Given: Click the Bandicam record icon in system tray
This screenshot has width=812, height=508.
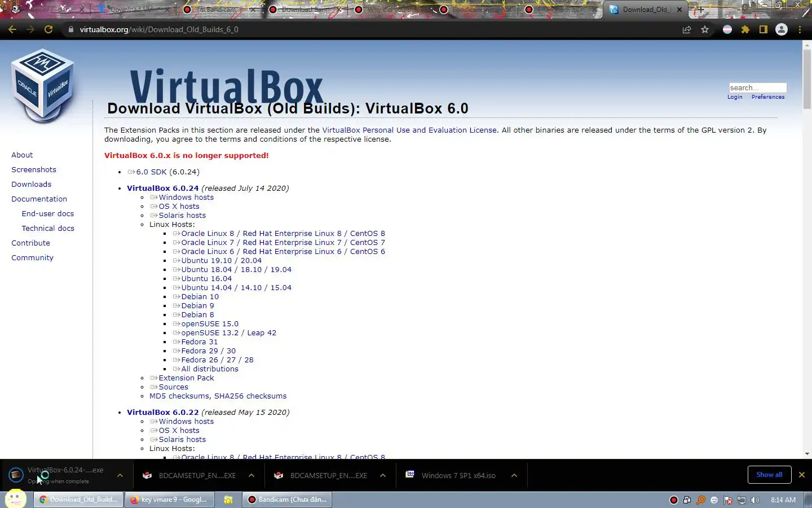Looking at the screenshot, I should (x=673, y=500).
